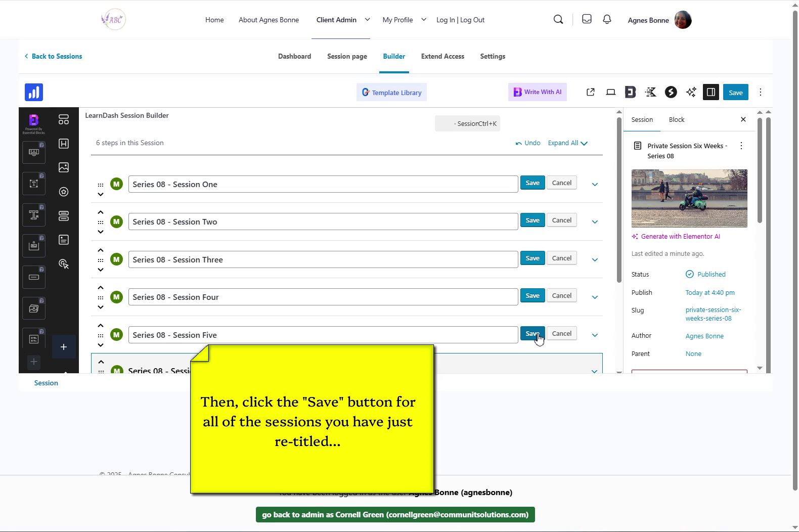Select the Heading block icon in sidebar
Screen dimensions: 799x532
(64, 144)
